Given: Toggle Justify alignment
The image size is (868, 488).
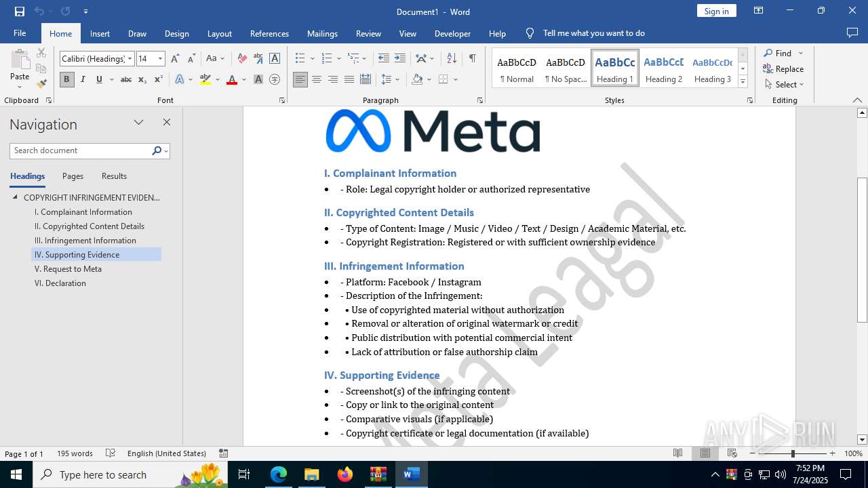Looking at the screenshot, I should coord(349,79).
